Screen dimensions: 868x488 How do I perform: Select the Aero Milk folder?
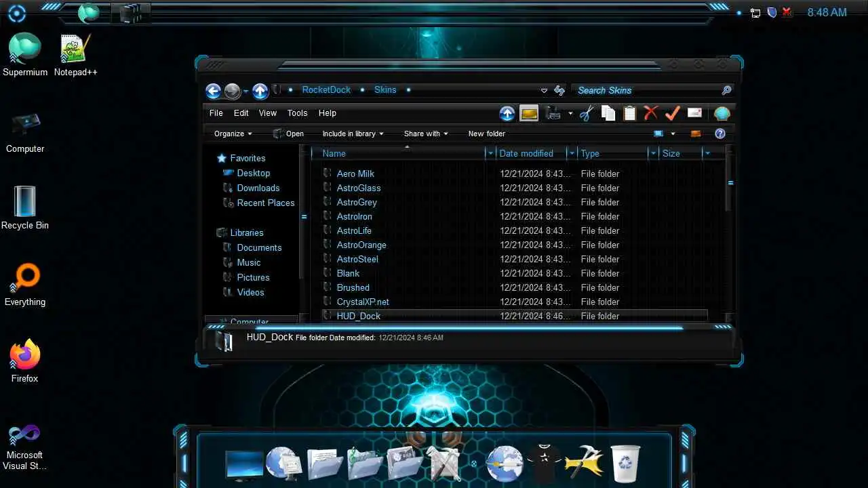355,174
